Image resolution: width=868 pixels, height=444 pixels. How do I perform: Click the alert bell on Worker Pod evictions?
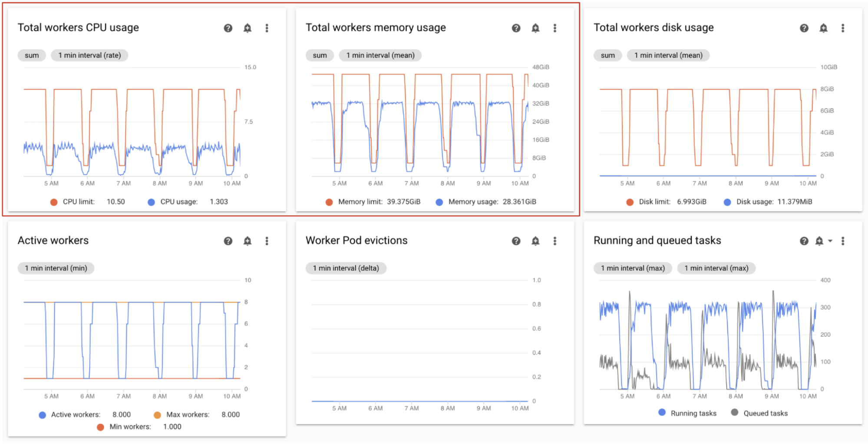coord(535,241)
